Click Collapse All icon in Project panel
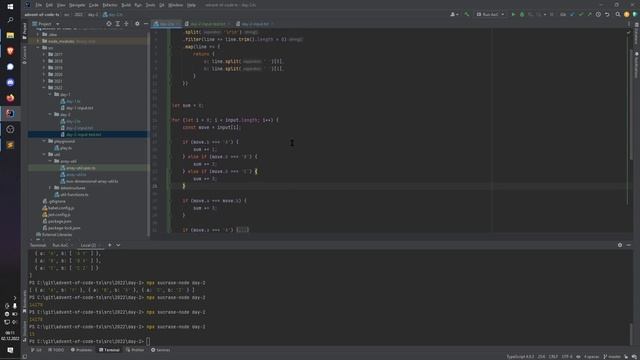The image size is (640, 360). coord(126,24)
